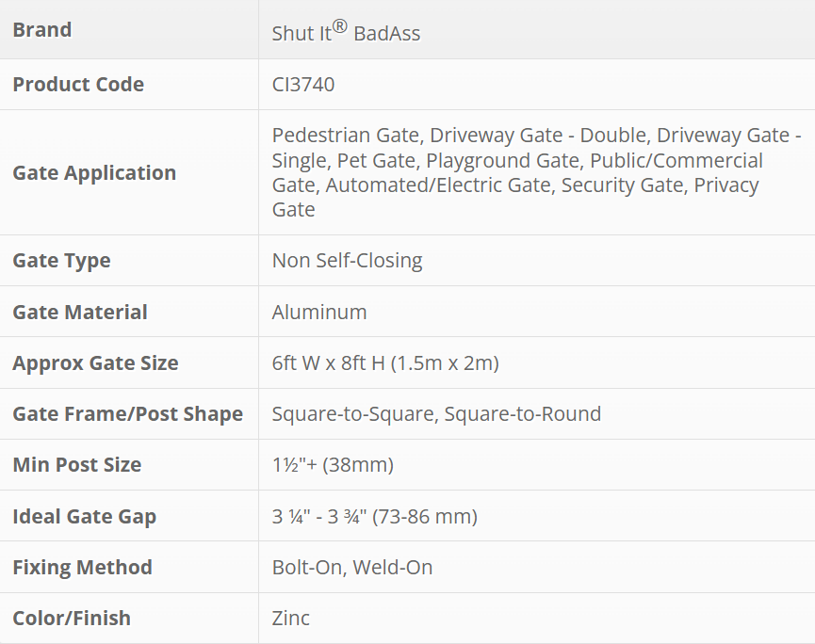Select the Zinc color/finish value
Image resolution: width=815 pixels, height=644 pixels.
pos(291,619)
